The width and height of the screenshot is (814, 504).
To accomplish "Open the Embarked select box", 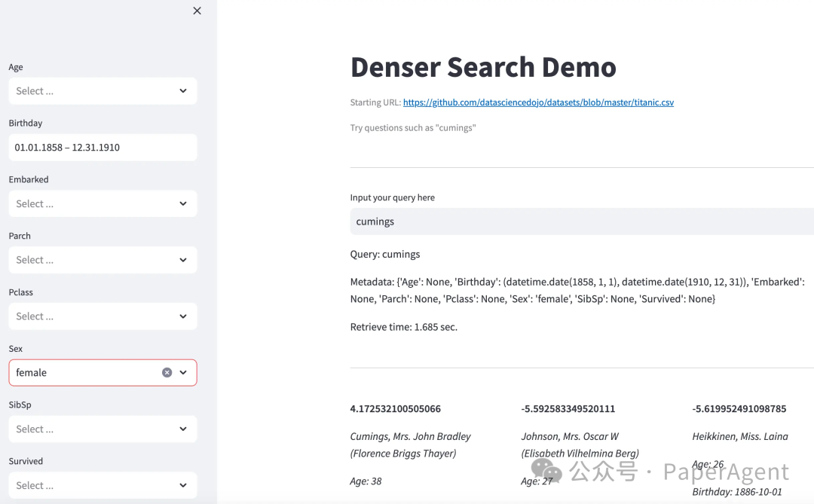I will (x=90, y=203).
